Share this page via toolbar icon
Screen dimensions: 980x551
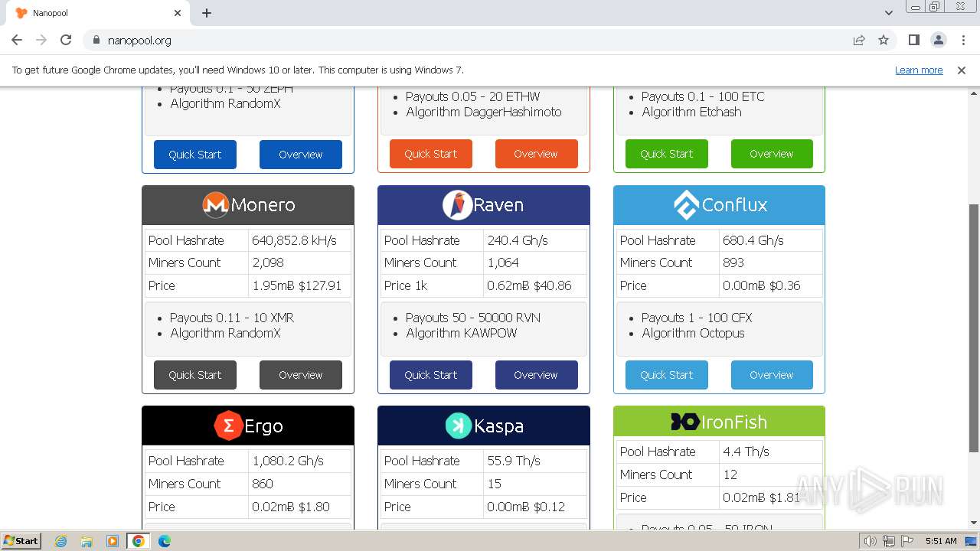(859, 40)
